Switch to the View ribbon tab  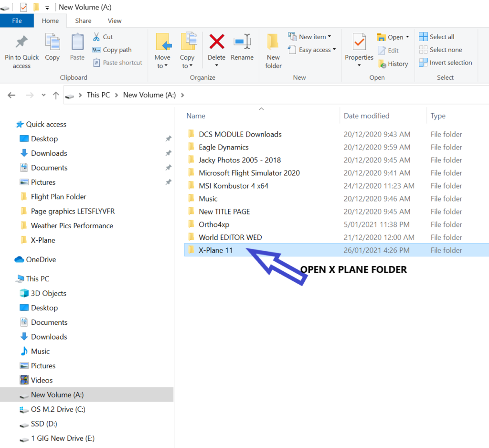click(x=115, y=21)
